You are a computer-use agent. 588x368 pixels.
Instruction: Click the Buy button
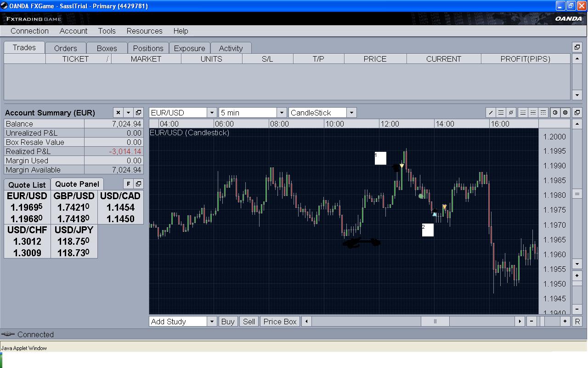pos(228,322)
